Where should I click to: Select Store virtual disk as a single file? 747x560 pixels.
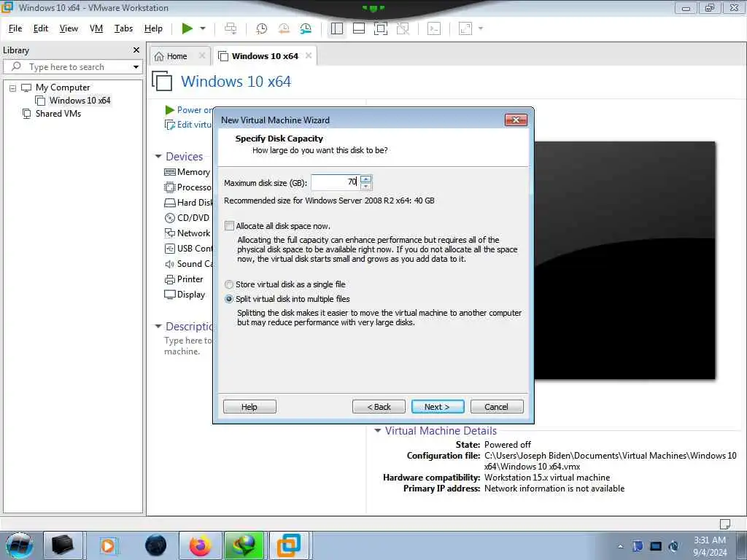pyautogui.click(x=229, y=284)
